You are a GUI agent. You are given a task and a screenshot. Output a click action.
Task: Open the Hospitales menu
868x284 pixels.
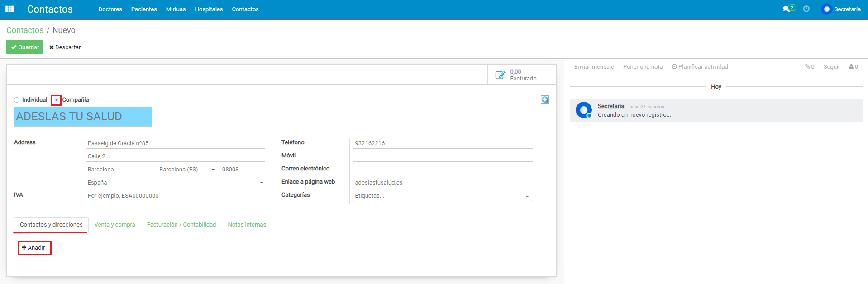pos(209,9)
